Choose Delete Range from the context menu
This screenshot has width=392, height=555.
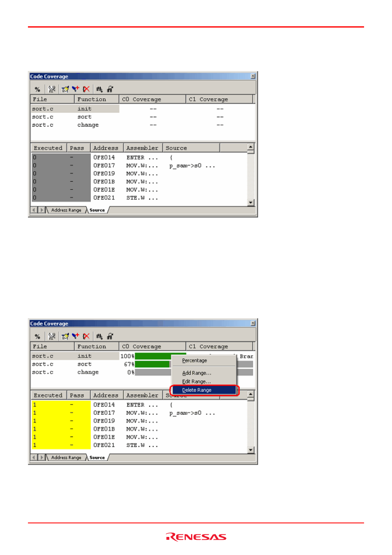204,390
